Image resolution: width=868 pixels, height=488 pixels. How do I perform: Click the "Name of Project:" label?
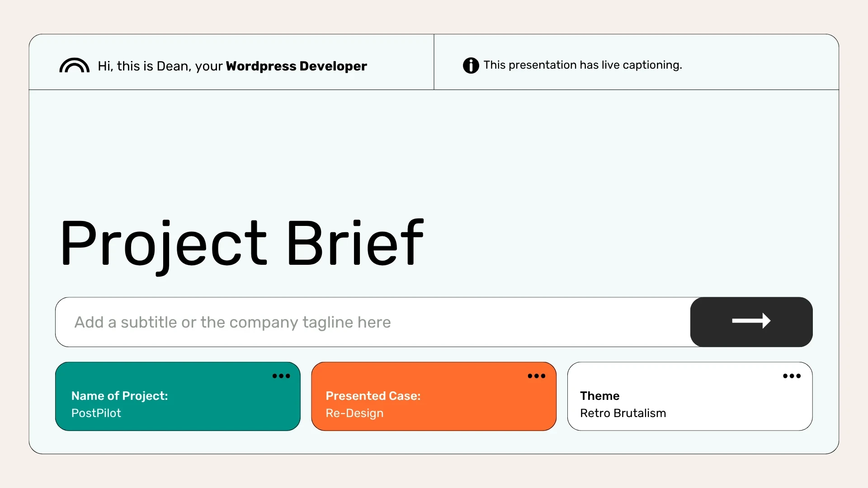coord(119,396)
